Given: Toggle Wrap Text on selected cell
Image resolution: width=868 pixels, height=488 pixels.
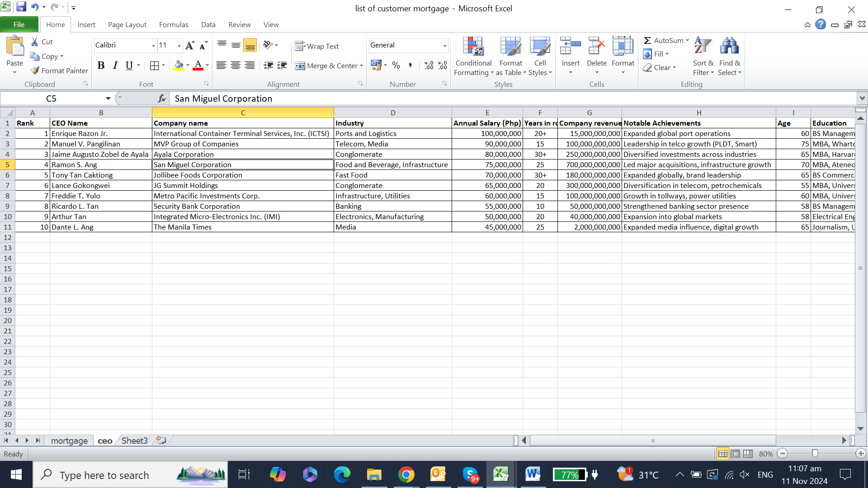Looking at the screenshot, I should pos(316,46).
